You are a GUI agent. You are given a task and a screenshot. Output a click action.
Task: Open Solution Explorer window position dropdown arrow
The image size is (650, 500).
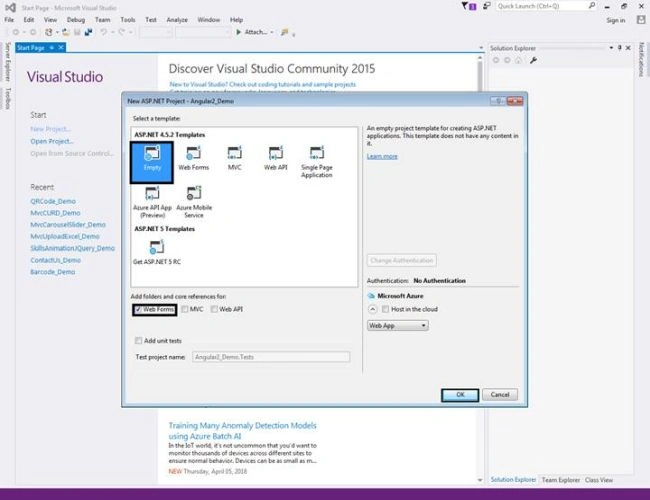coord(611,48)
